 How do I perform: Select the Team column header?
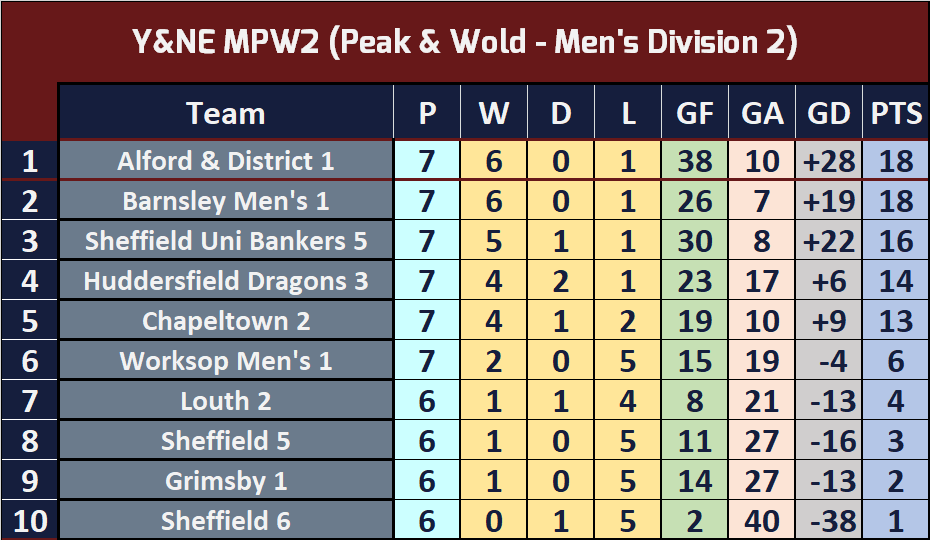point(226,113)
